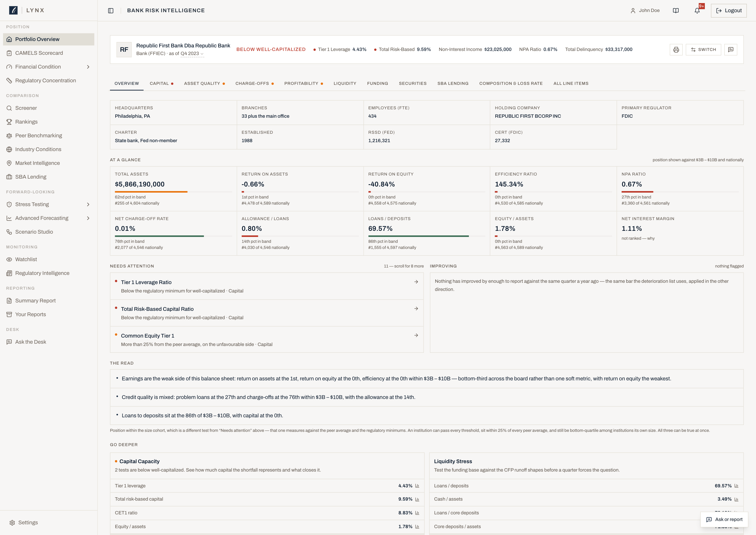Click the Switch bank button
Image resolution: width=756 pixels, height=535 pixels.
[x=703, y=49]
